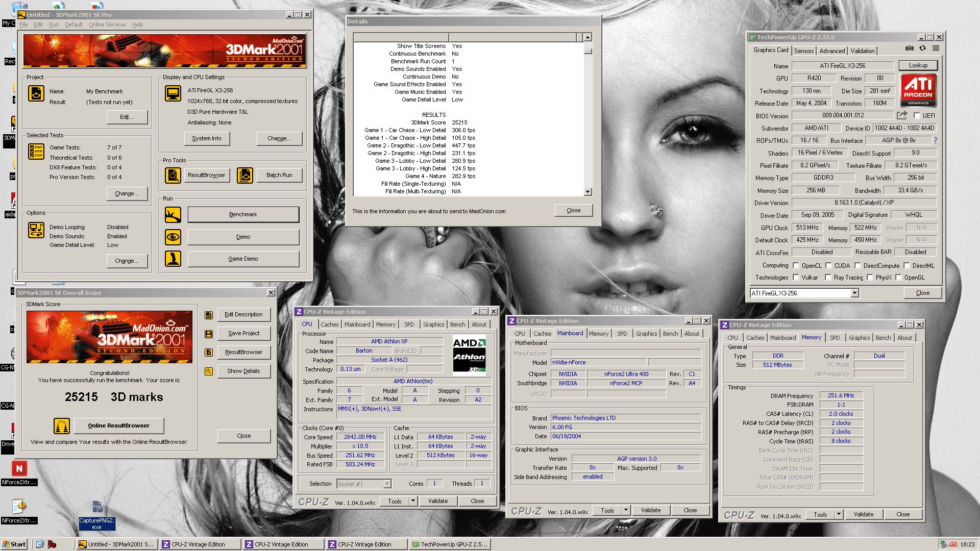
Task: Click the Benchmark button
Action: click(243, 215)
